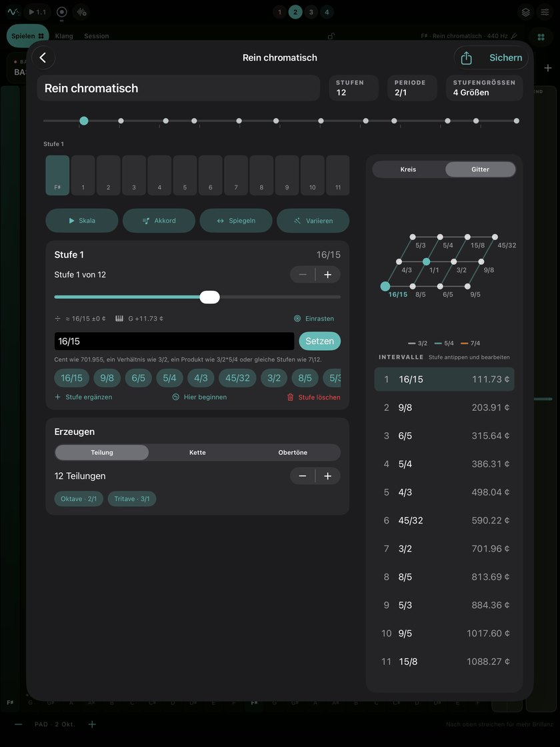Select slot 2 in the top bar
The height and width of the screenshot is (747, 560).
click(295, 12)
